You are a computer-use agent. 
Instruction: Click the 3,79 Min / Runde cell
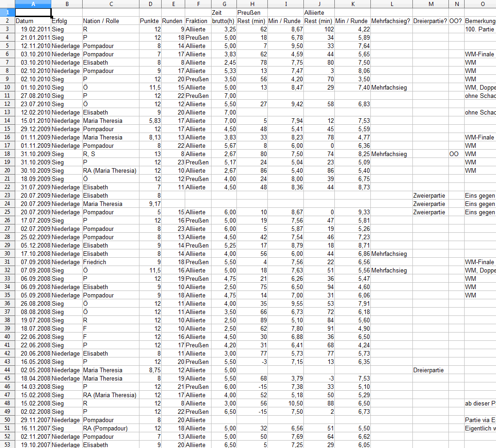286,378
